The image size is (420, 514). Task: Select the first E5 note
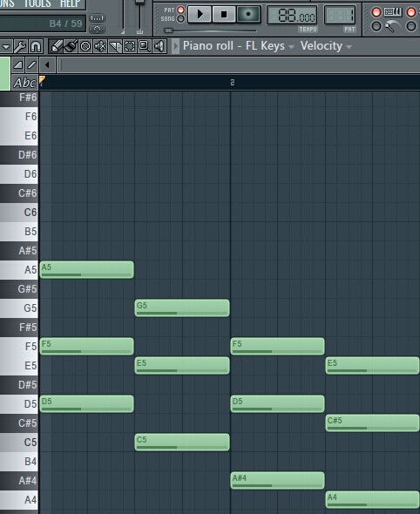click(182, 366)
